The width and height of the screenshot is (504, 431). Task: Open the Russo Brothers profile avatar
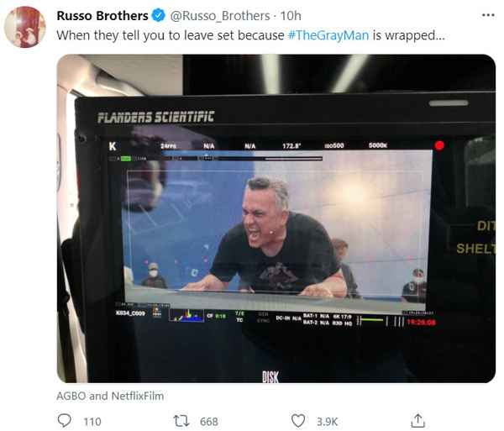(x=25, y=27)
